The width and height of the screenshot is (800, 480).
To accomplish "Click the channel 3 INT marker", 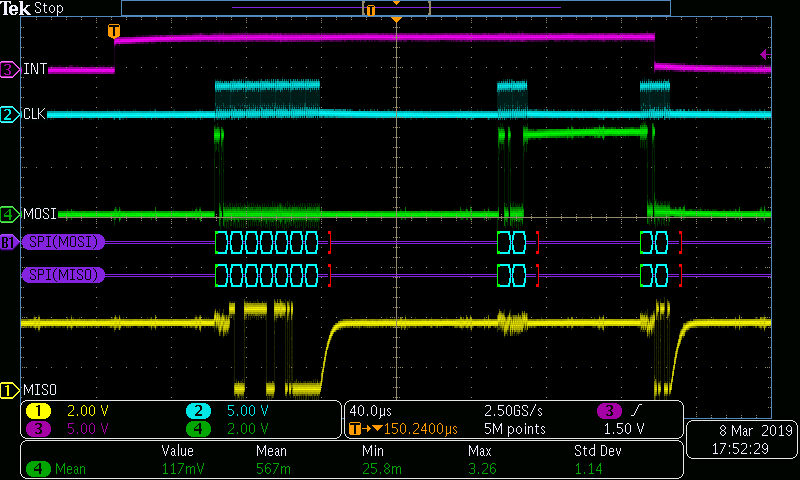I will point(10,69).
